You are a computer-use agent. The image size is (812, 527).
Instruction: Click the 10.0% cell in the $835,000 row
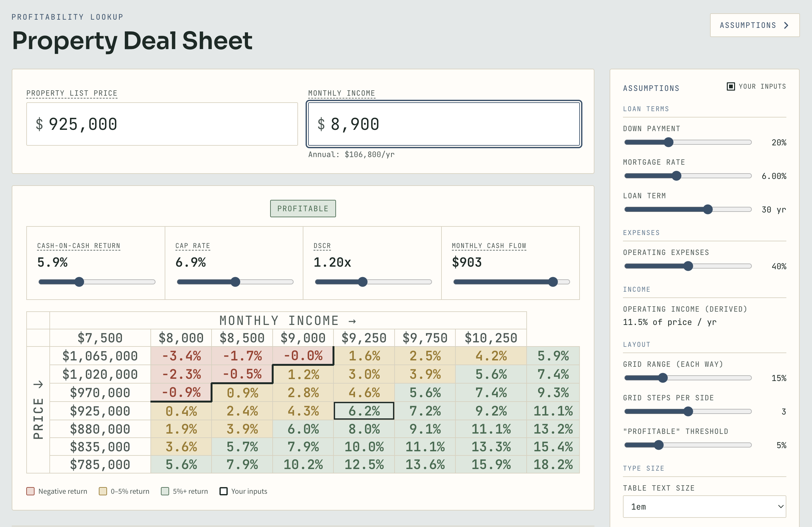pos(364,447)
